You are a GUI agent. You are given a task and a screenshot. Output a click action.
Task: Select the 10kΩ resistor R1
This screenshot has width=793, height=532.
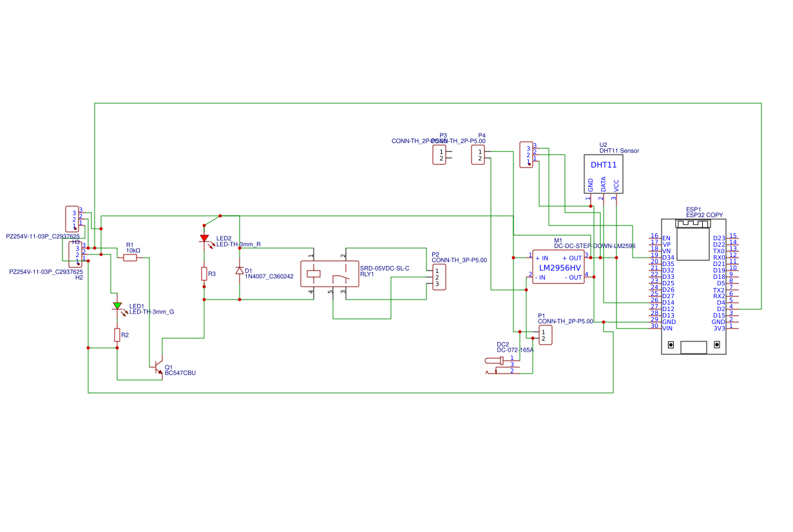[129, 257]
